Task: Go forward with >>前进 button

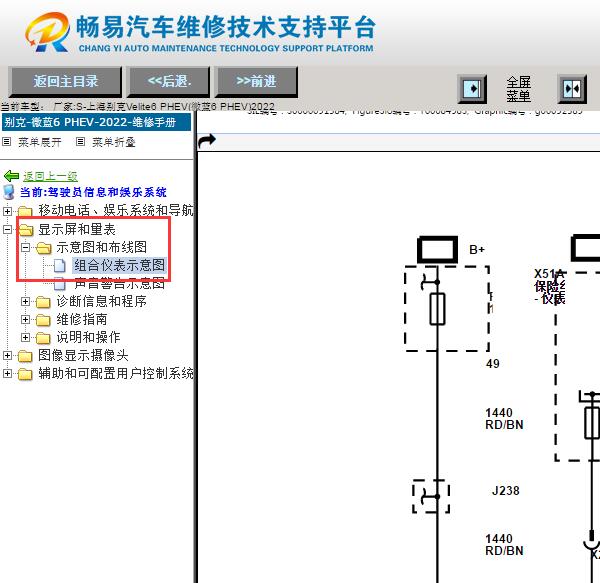Action: point(256,81)
